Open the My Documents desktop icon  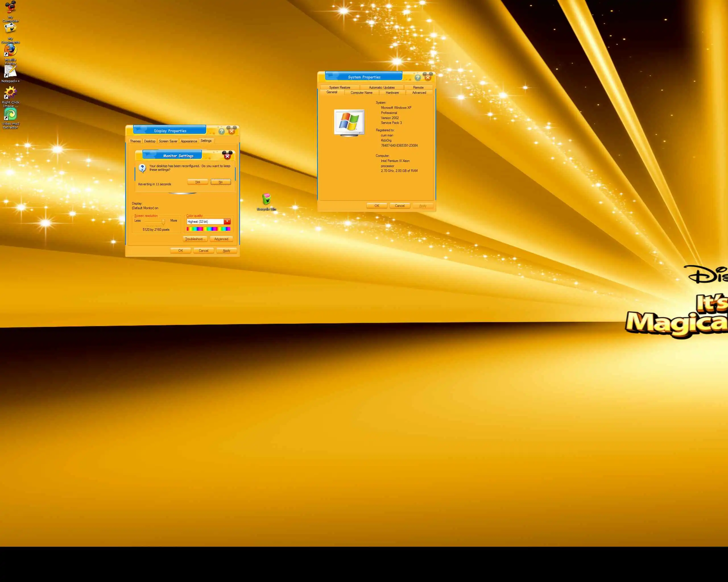tap(11, 29)
